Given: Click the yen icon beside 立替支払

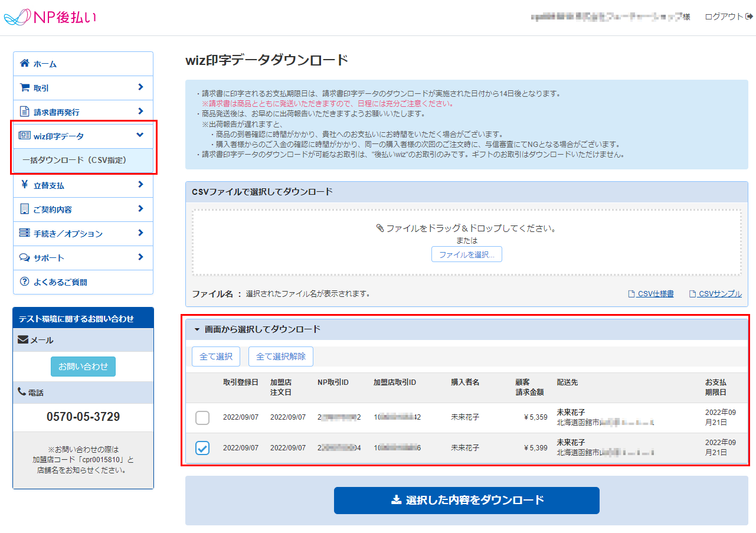Looking at the screenshot, I should [24, 185].
